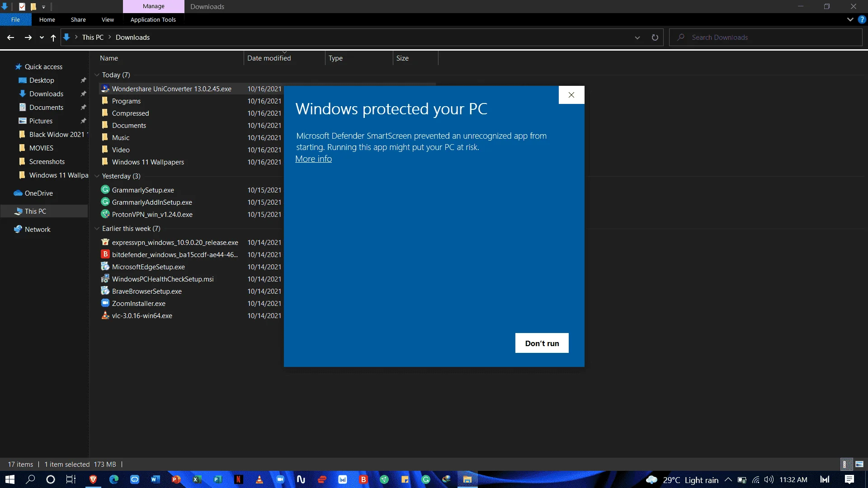Switch to the Share ribbon tab
Image resolution: width=868 pixels, height=488 pixels.
click(78, 19)
